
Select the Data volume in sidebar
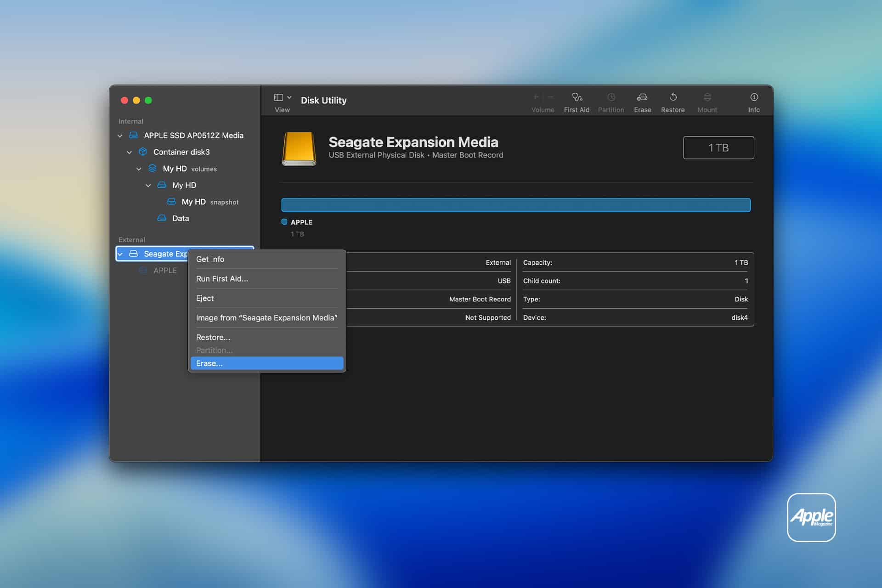click(185, 218)
